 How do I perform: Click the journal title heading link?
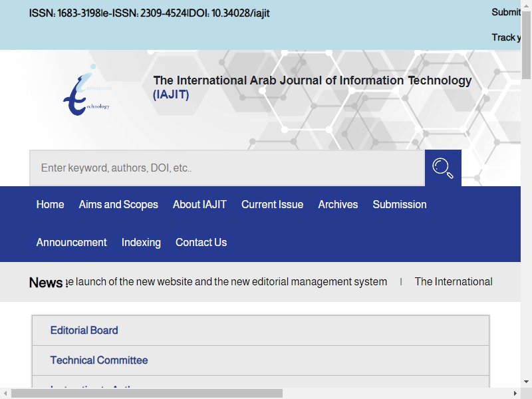point(313,88)
